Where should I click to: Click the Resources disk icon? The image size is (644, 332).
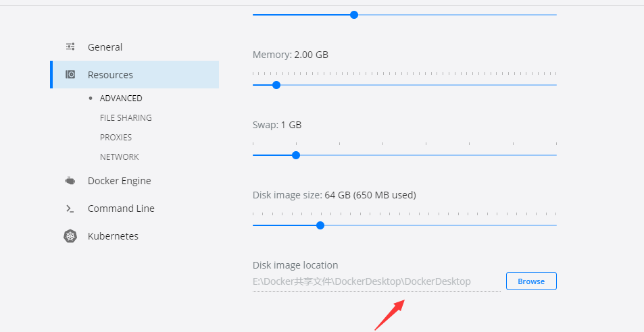coord(70,75)
